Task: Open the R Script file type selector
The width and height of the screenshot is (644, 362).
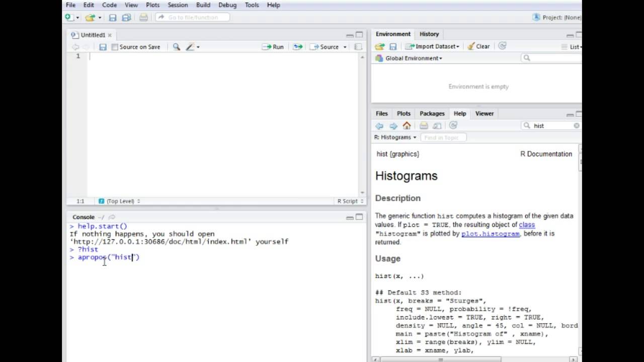Action: [x=350, y=201]
